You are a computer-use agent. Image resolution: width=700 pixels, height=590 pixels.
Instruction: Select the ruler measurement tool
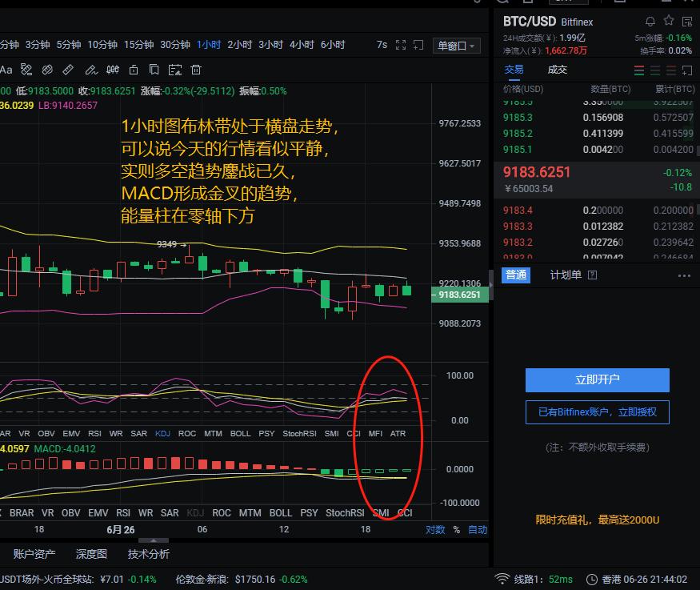tap(68, 70)
